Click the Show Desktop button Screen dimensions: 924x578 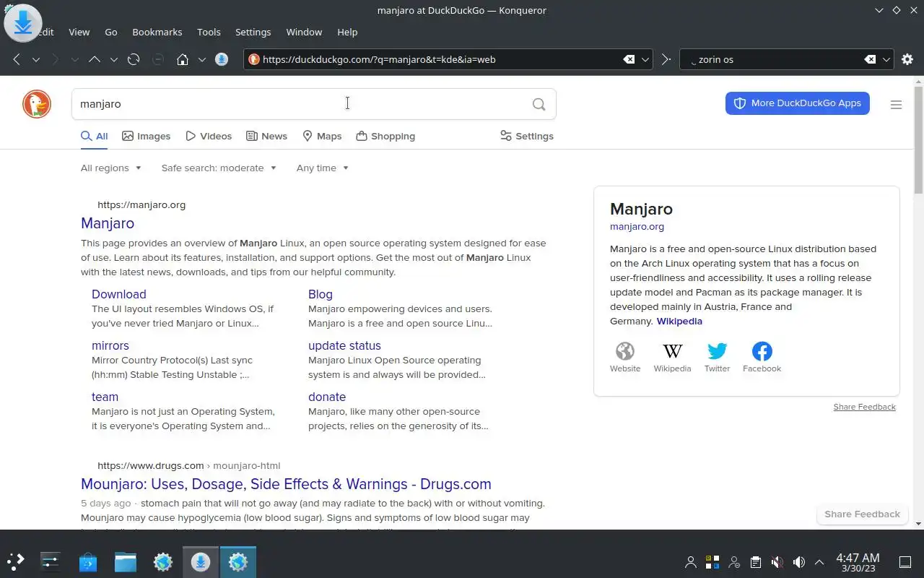coord(905,561)
